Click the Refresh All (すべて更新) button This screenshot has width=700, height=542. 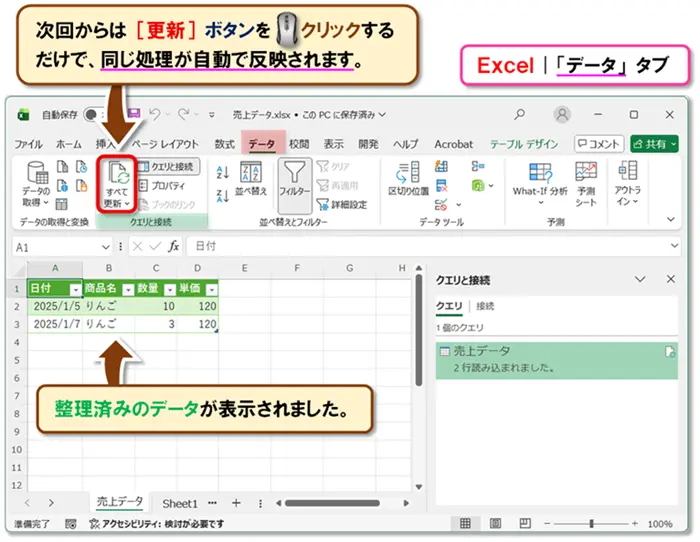click(117, 184)
